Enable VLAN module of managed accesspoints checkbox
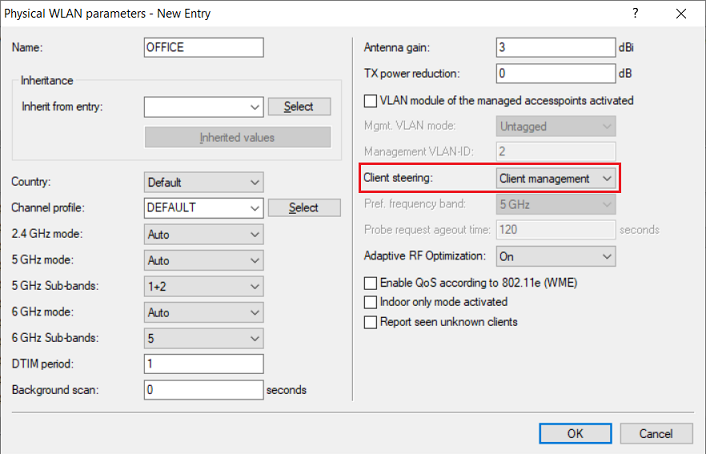The image size is (706, 454). [371, 101]
